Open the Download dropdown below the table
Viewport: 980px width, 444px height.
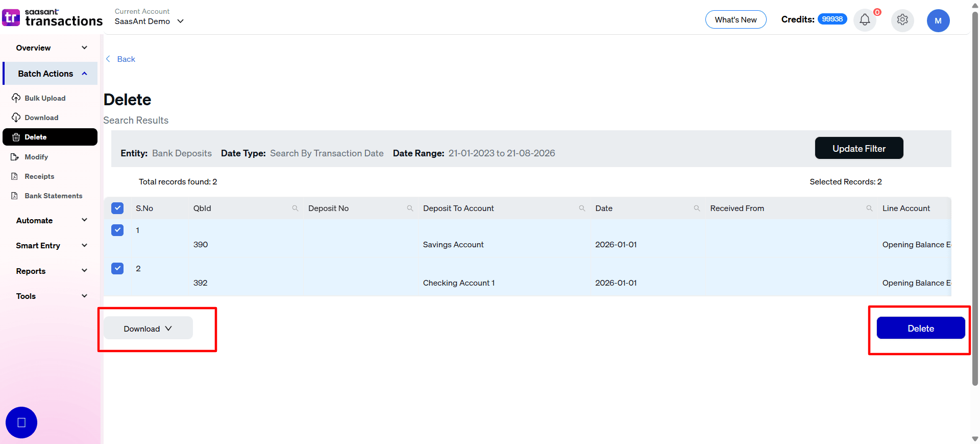148,329
